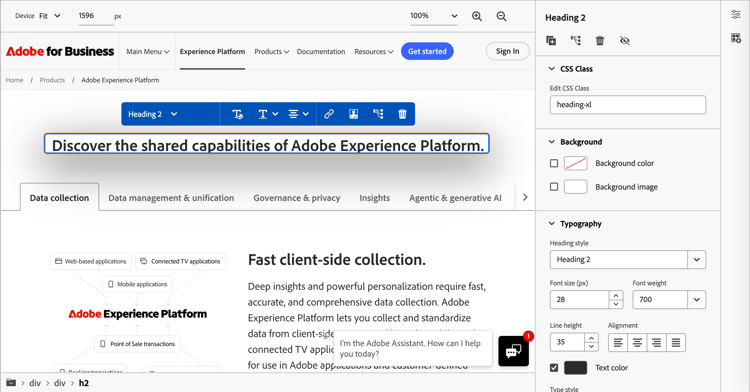Screen dimensions: 750x392
Task: Switch to the Insights tab
Action: 375,198
